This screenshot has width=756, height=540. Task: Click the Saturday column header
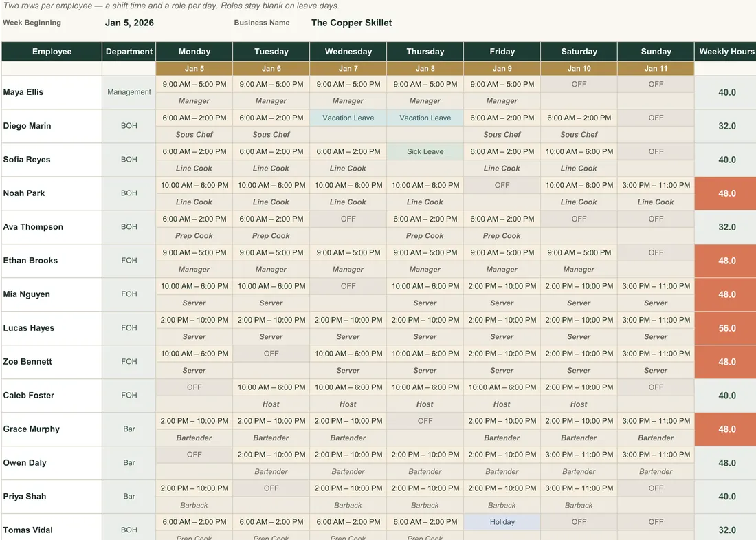coord(579,52)
